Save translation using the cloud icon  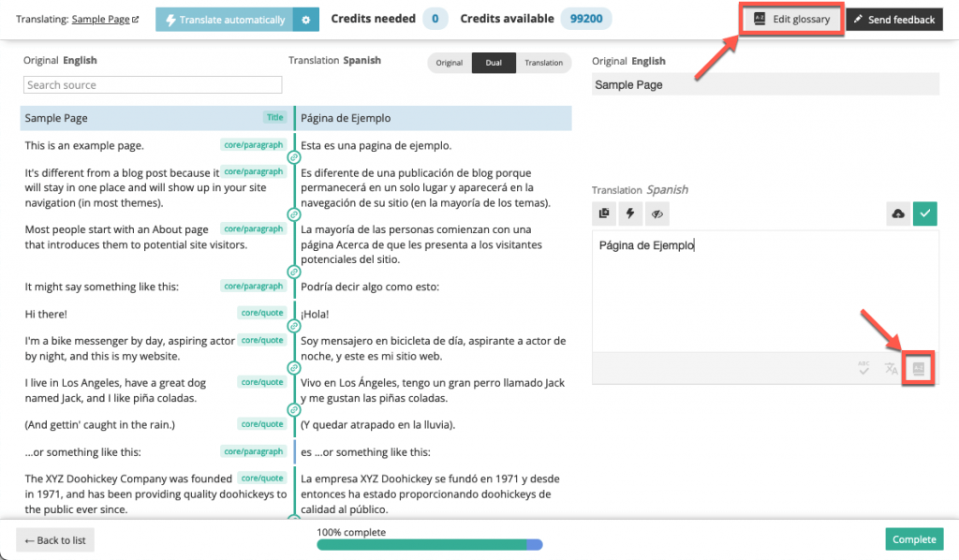point(897,214)
